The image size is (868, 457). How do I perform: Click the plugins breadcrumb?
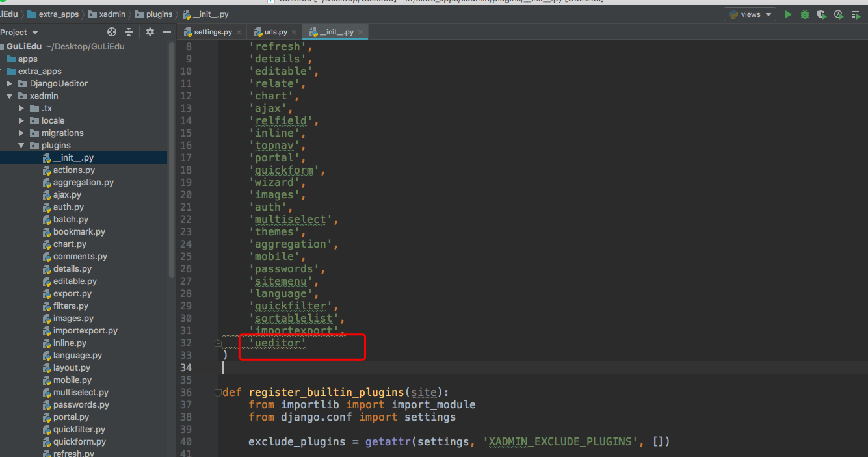[154, 14]
